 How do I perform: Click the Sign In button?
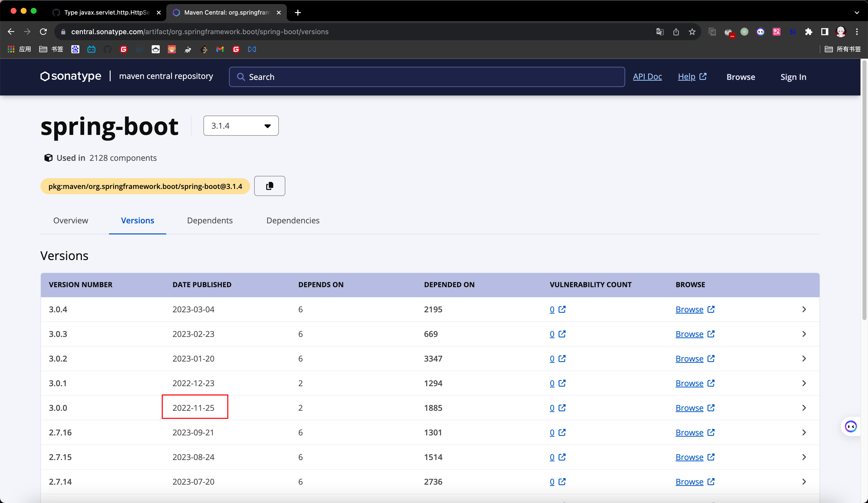point(793,76)
